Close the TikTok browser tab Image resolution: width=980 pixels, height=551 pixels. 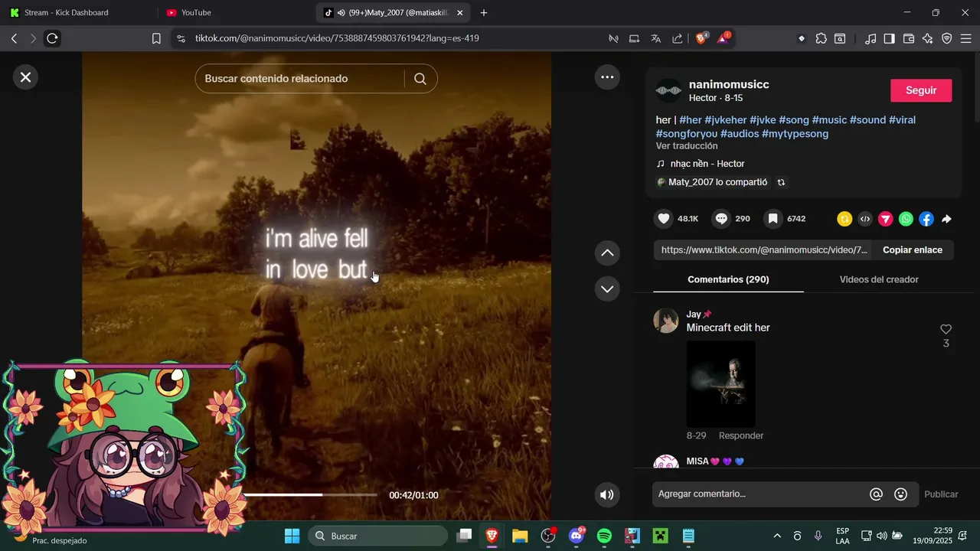pos(460,12)
